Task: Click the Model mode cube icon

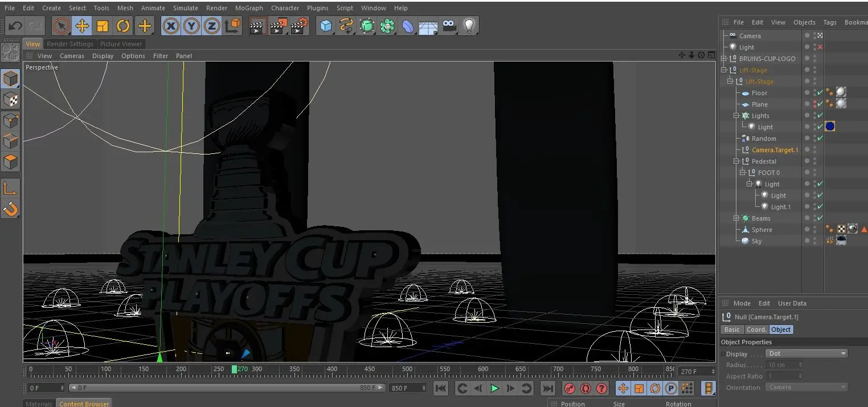Action: pyautogui.click(x=11, y=79)
